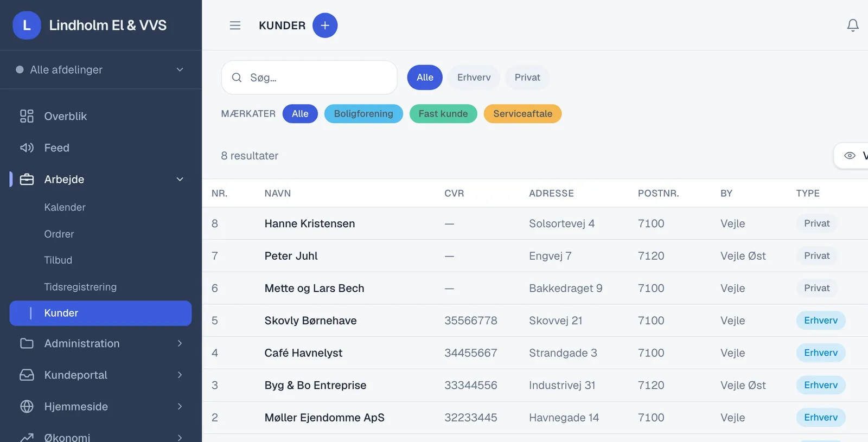The image size is (868, 442).
Task: Click the Lindholm El & VVS logo avatar
Action: point(27,25)
